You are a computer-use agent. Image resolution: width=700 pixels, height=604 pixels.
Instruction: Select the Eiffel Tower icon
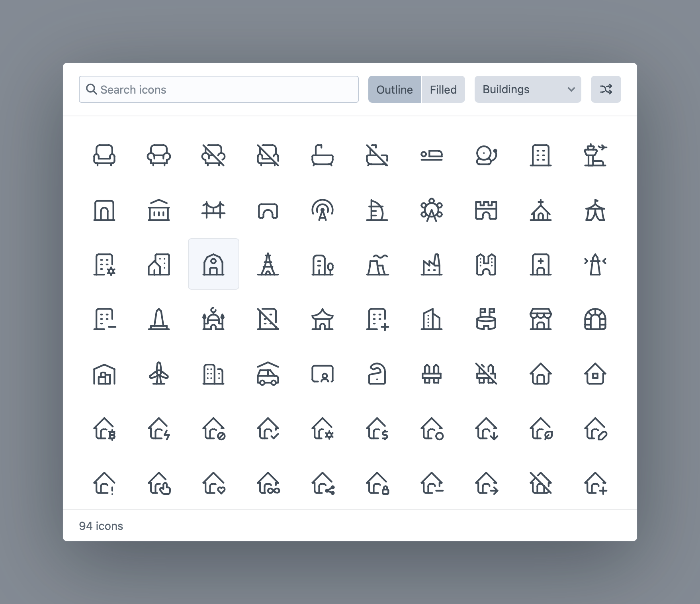268,264
